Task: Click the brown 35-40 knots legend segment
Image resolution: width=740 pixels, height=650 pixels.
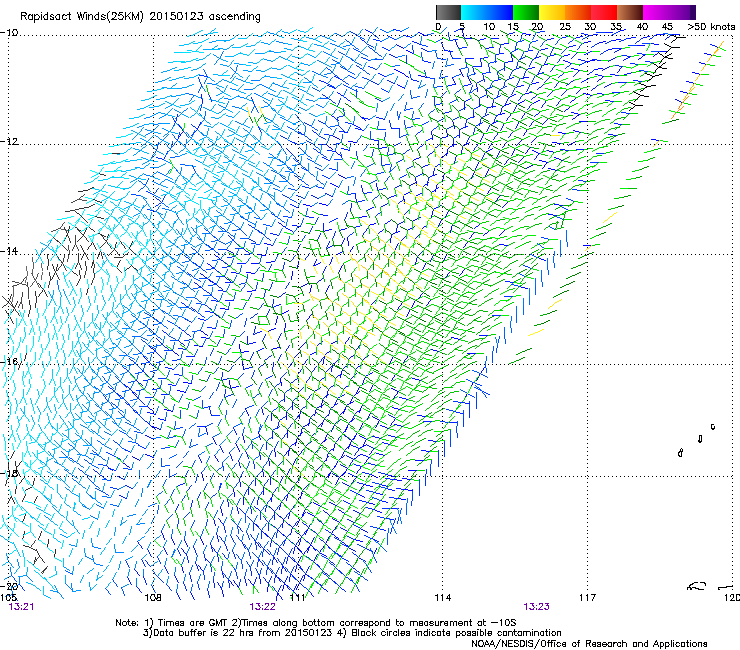Action: [630, 12]
